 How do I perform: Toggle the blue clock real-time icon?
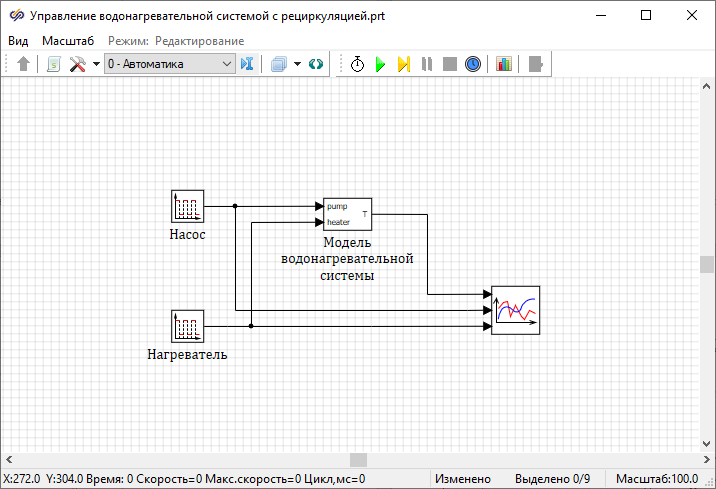473,64
